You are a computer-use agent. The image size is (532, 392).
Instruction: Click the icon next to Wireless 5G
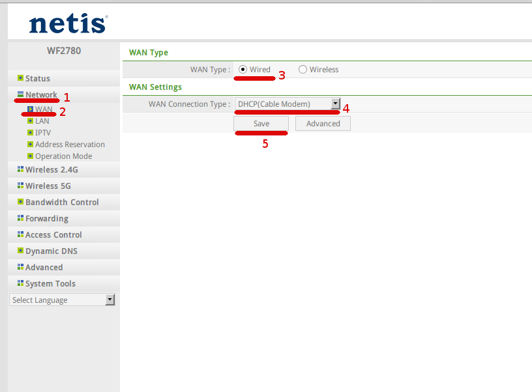click(x=21, y=186)
